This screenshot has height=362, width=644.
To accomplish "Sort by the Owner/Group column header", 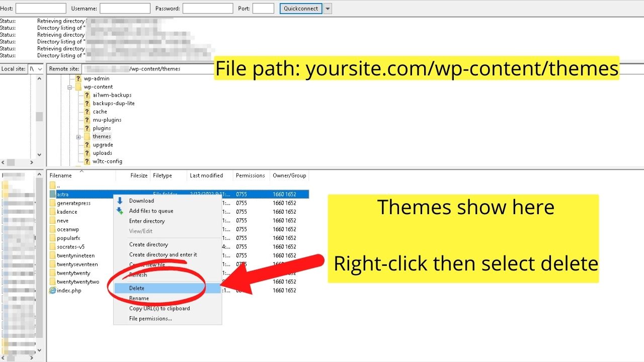I will coord(289,175).
